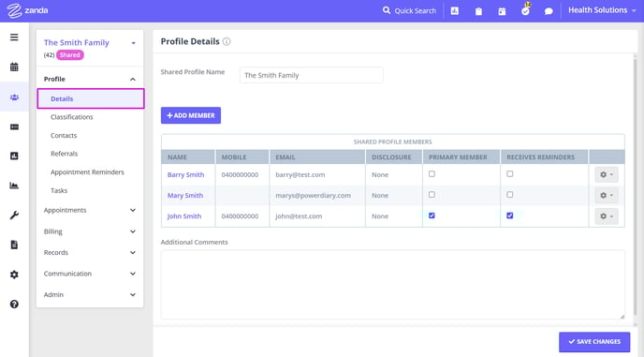Open the wrench tools icon in sidebar
Viewport: 644px width, 357px height.
point(14,216)
